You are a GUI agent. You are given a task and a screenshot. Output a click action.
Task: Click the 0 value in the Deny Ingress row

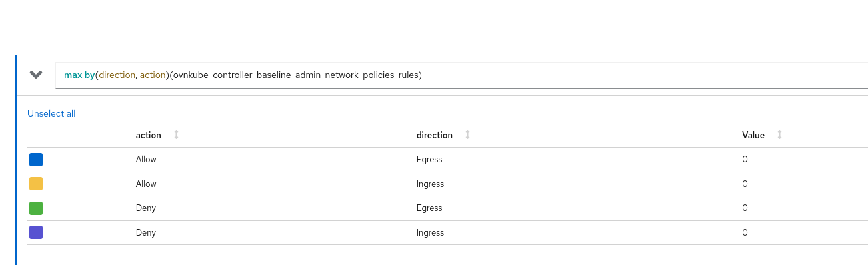[745, 232]
